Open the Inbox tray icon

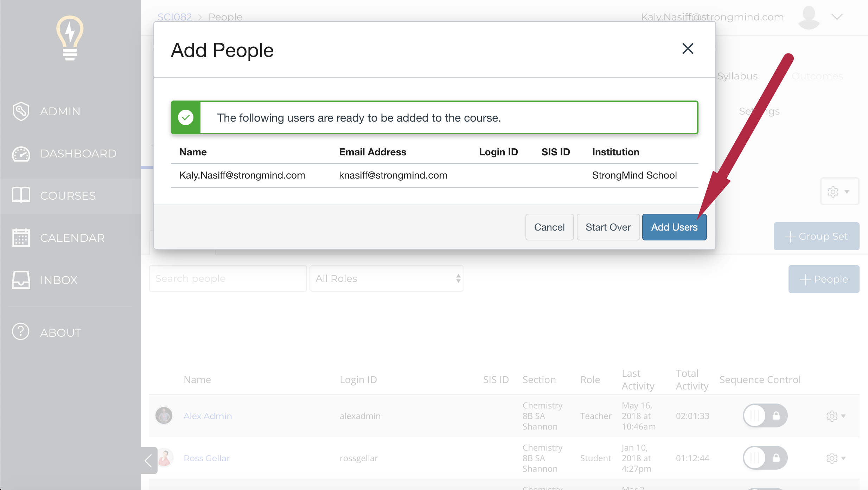pyautogui.click(x=21, y=280)
